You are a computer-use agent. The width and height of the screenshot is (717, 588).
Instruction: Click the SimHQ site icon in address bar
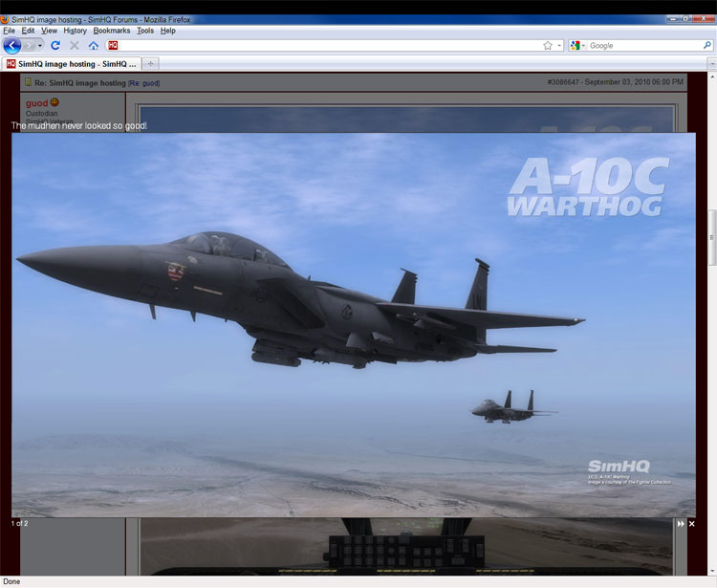113,45
